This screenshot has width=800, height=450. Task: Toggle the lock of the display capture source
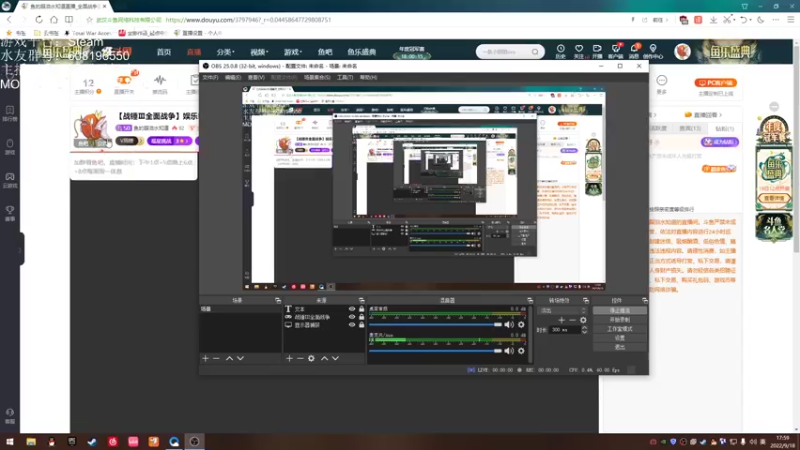[361, 325]
